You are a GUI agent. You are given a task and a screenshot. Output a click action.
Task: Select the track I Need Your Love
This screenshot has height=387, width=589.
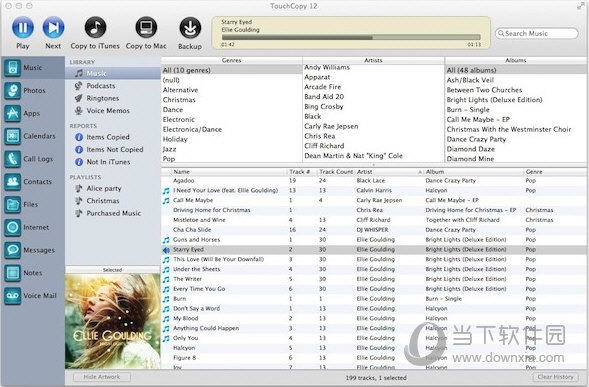point(374,190)
